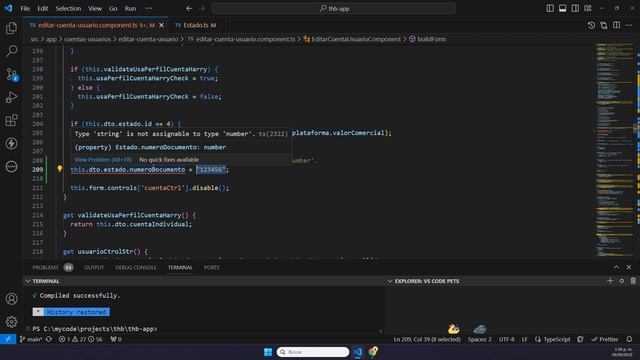Remove pet using the trash icon
Screen dimensions: 640x360
633,281
